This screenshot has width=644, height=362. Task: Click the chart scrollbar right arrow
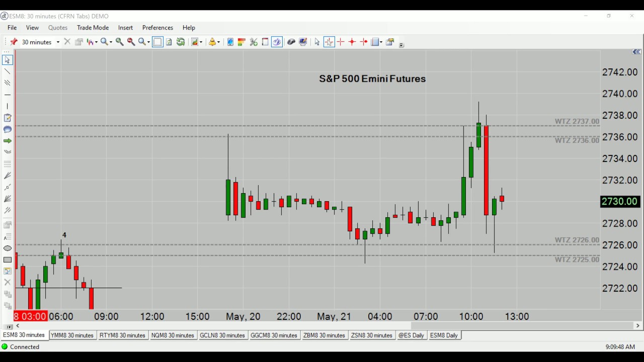tap(637, 326)
